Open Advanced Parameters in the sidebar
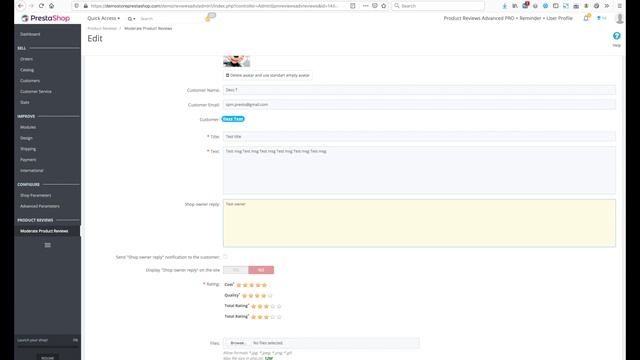Image resolution: width=640 pixels, height=360 pixels. (40, 206)
